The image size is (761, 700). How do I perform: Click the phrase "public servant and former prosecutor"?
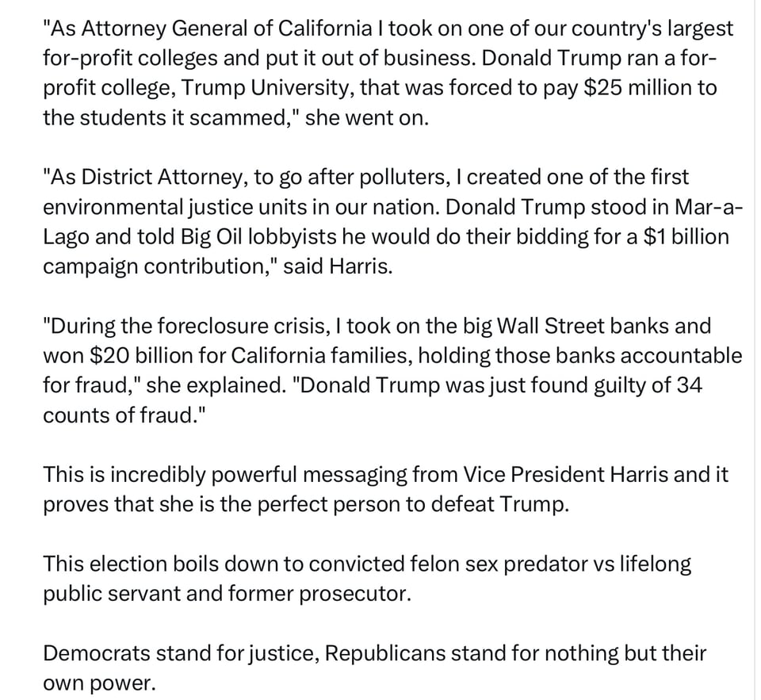coord(227,594)
